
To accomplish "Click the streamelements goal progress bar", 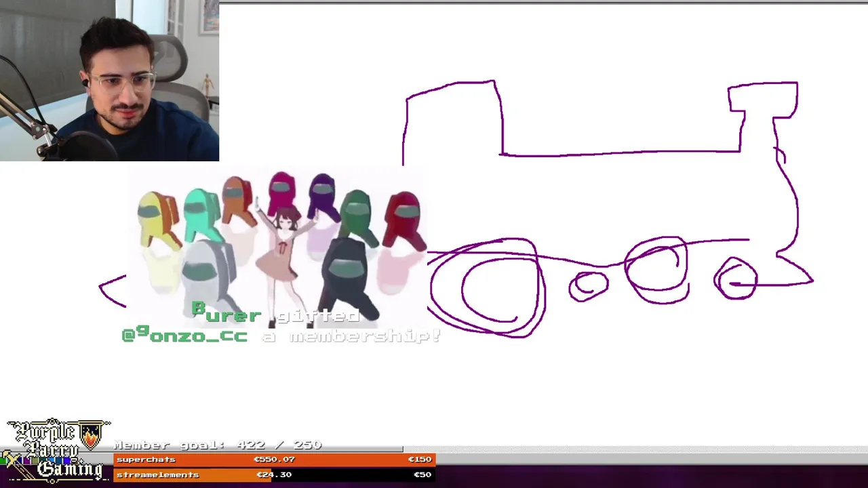I will click(x=274, y=474).
